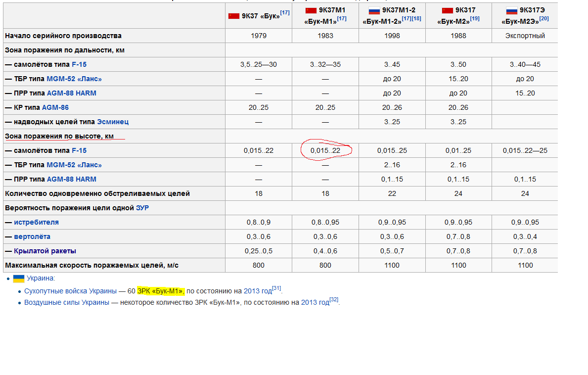588x375 pixels.
Task: Click the 9К317Э column header
Action: [525, 16]
